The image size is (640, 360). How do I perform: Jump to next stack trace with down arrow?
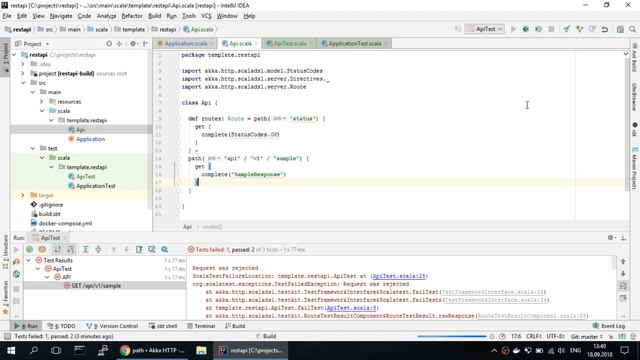pyautogui.click(x=623, y=273)
